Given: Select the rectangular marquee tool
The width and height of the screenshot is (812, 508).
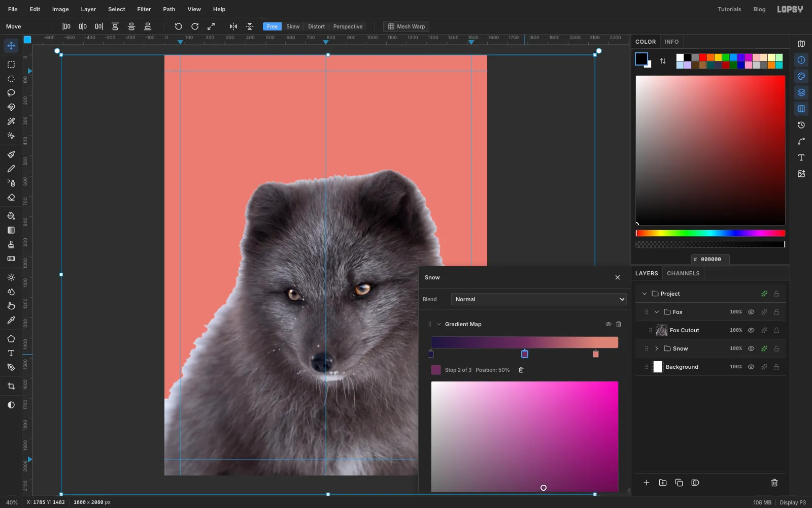Looking at the screenshot, I should (x=11, y=65).
